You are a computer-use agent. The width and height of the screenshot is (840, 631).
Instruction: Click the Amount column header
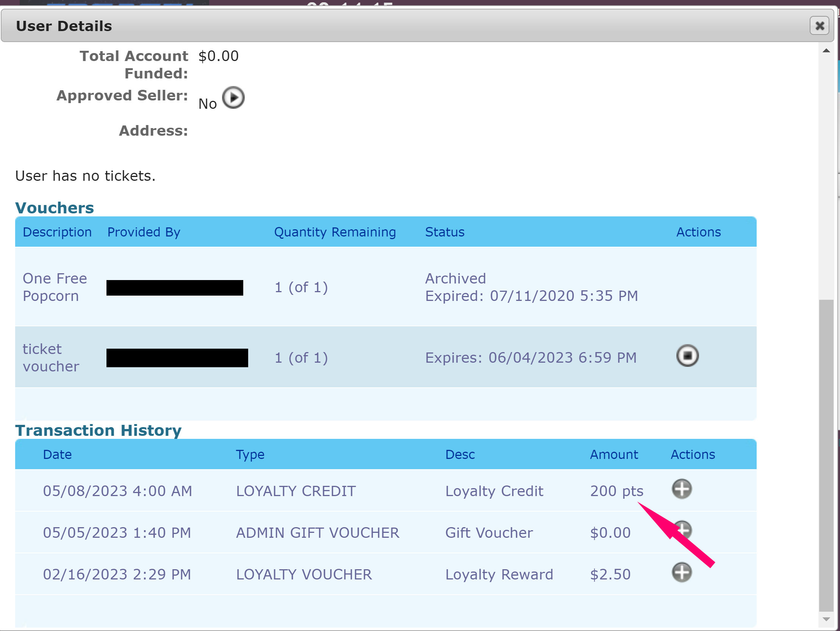(x=614, y=454)
